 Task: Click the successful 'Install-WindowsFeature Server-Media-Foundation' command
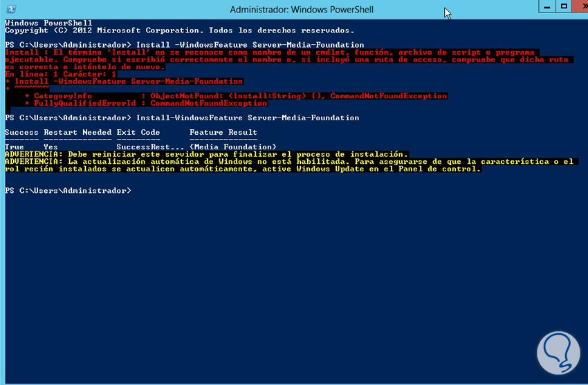(x=248, y=118)
